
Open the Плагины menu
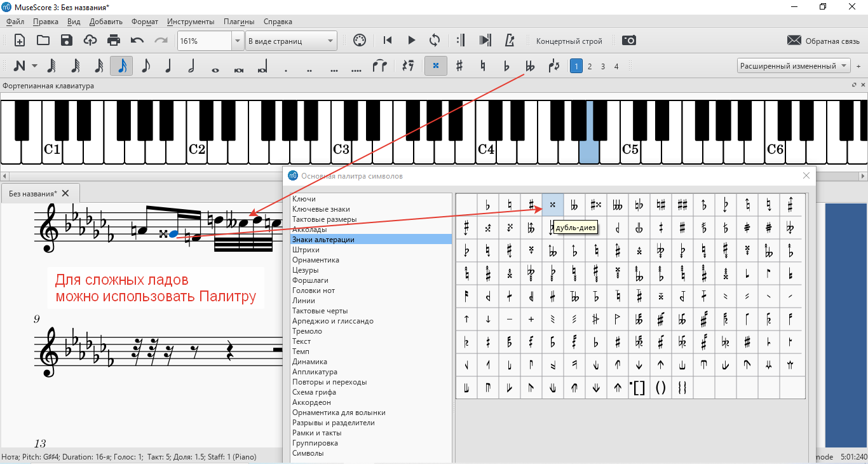[239, 22]
